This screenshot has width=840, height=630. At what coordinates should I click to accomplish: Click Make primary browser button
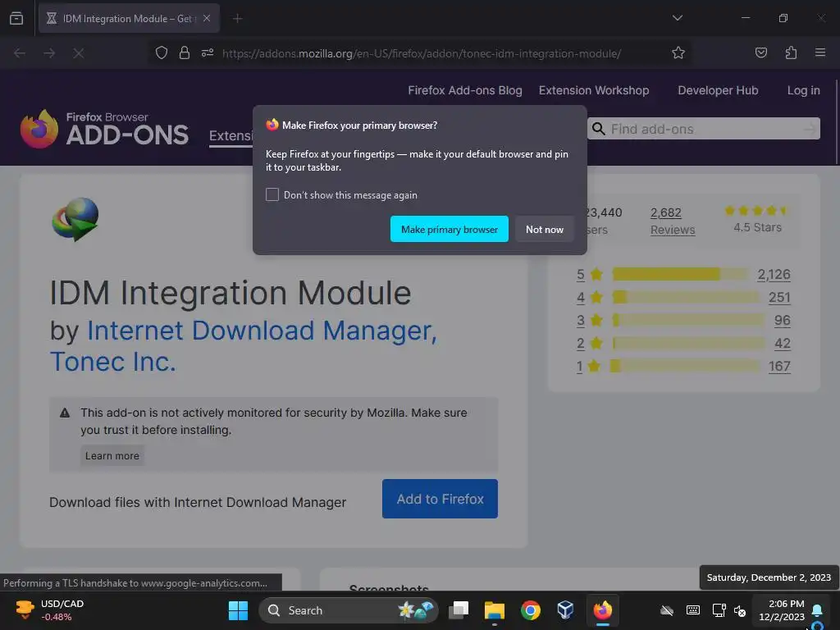pos(449,230)
